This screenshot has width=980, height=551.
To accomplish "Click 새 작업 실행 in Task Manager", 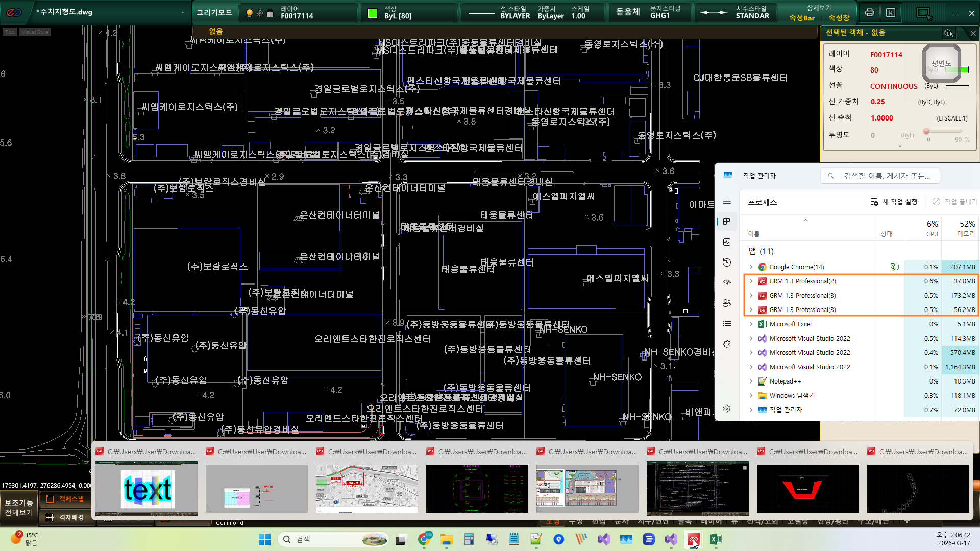I will (894, 202).
